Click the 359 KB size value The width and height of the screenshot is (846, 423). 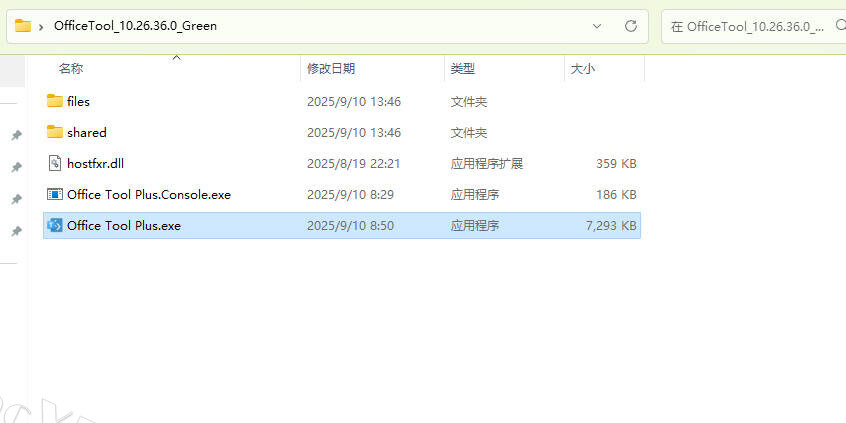616,163
